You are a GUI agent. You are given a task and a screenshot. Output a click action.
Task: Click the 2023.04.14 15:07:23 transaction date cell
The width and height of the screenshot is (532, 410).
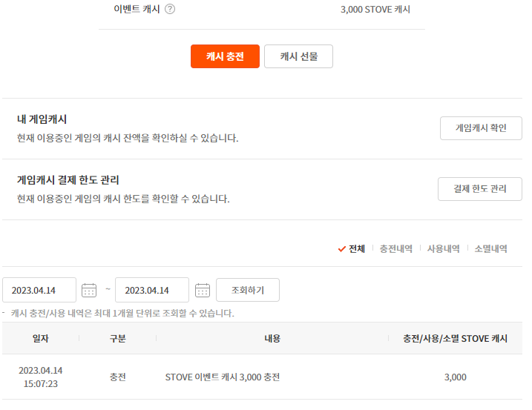click(40, 377)
